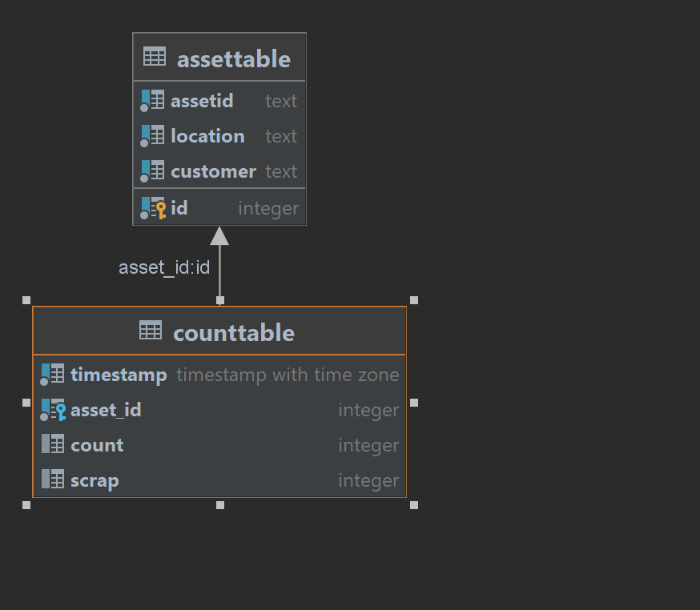
Task: Click the count column icon
Action: point(53,444)
